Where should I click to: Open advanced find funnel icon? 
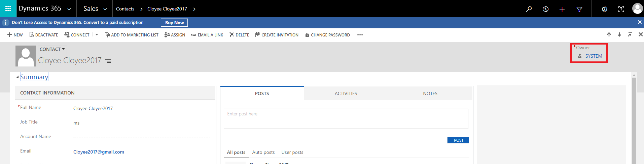click(x=579, y=9)
